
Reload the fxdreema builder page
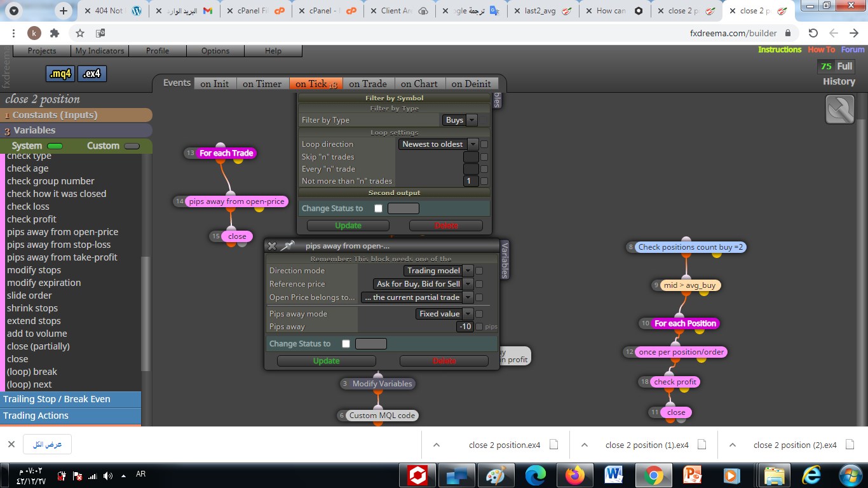[x=813, y=33]
